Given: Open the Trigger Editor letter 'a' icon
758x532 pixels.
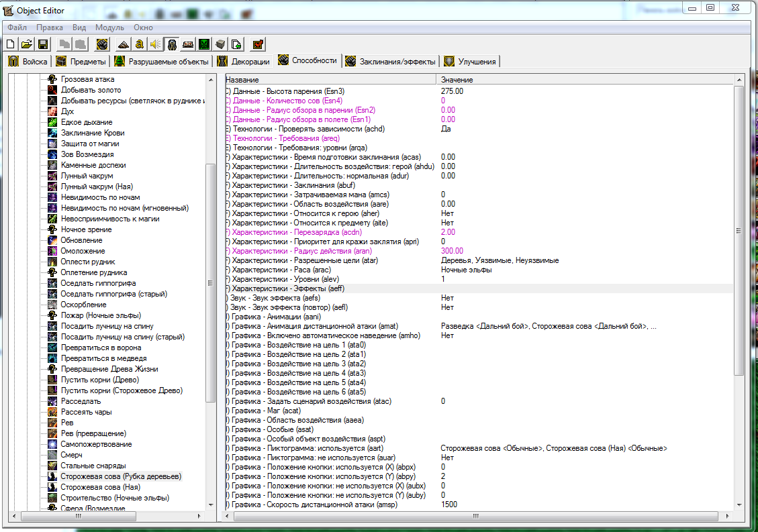Looking at the screenshot, I should coord(139,44).
